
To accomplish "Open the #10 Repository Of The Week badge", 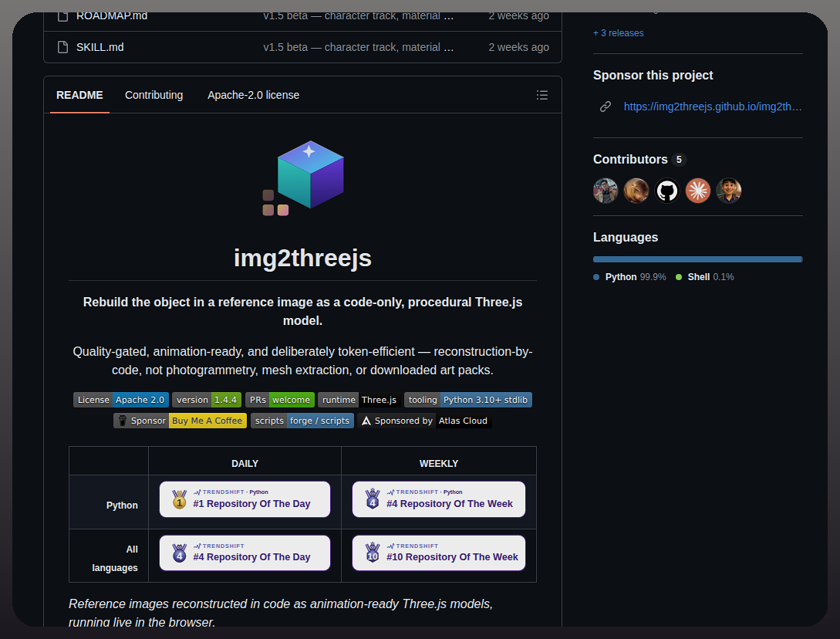I will [x=439, y=553].
